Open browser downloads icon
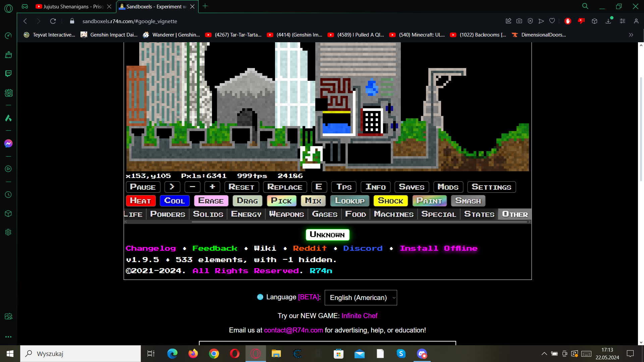The height and width of the screenshot is (362, 644). coord(608,21)
